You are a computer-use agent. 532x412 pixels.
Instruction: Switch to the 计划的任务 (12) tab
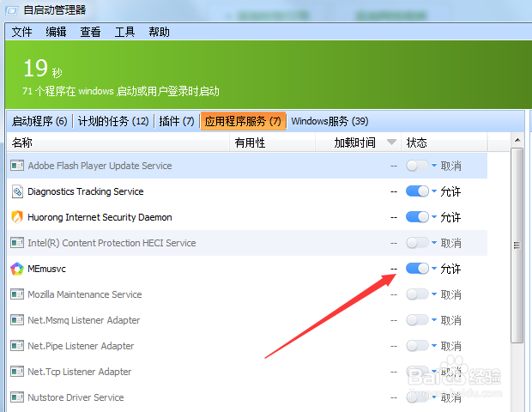113,121
